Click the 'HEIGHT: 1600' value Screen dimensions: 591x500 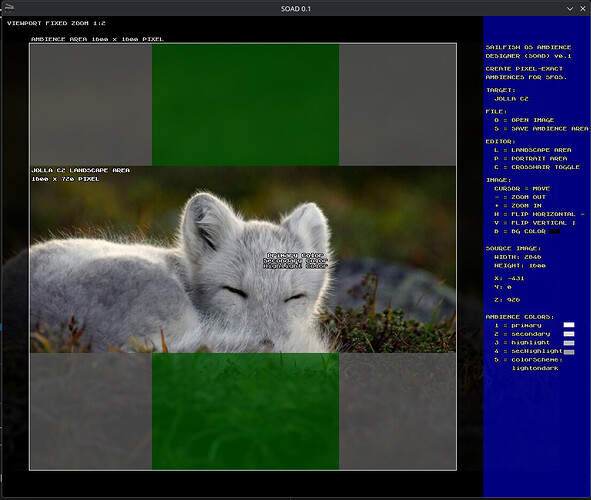coord(520,266)
